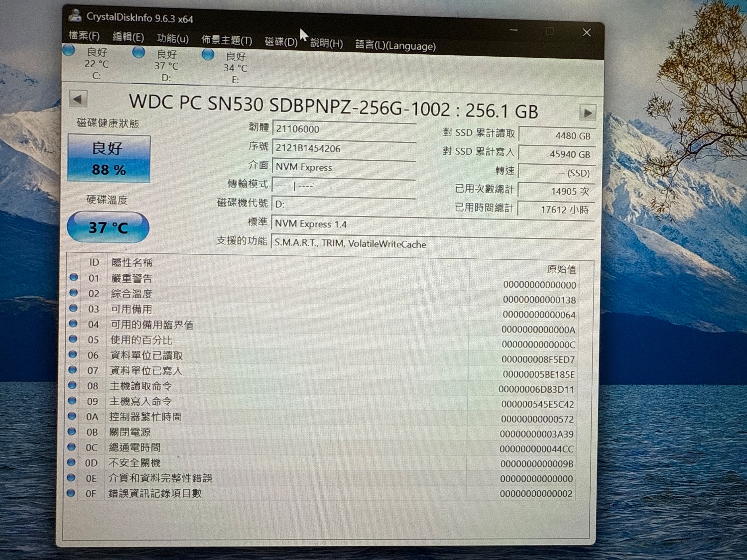
Task: Click the total host writes value 45940 GB
Action: pyautogui.click(x=557, y=154)
